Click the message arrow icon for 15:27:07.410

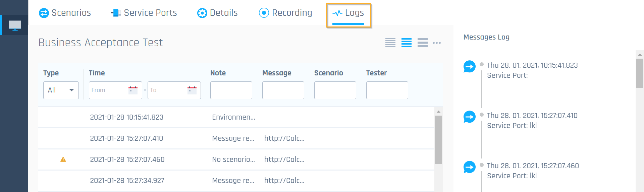click(x=469, y=117)
